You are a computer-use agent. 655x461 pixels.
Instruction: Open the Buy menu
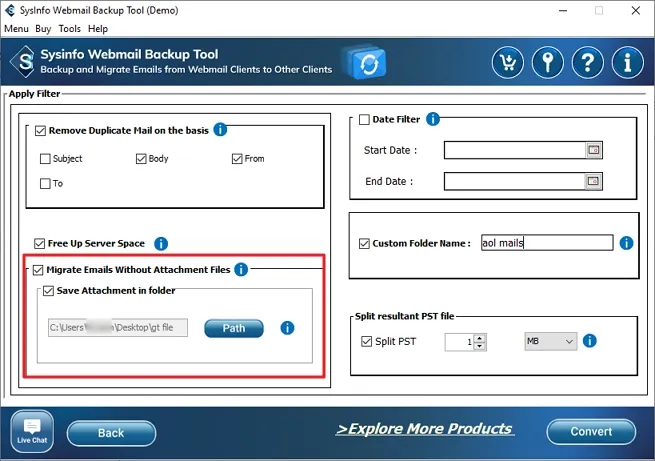coord(43,29)
